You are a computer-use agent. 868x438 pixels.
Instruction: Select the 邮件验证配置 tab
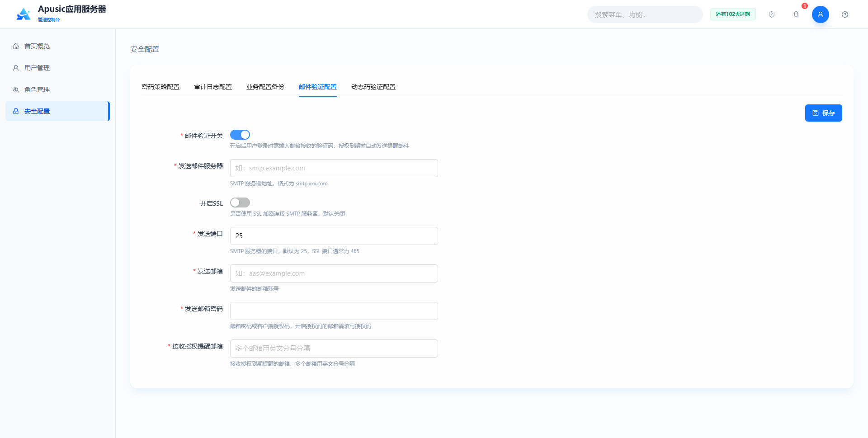click(x=318, y=87)
